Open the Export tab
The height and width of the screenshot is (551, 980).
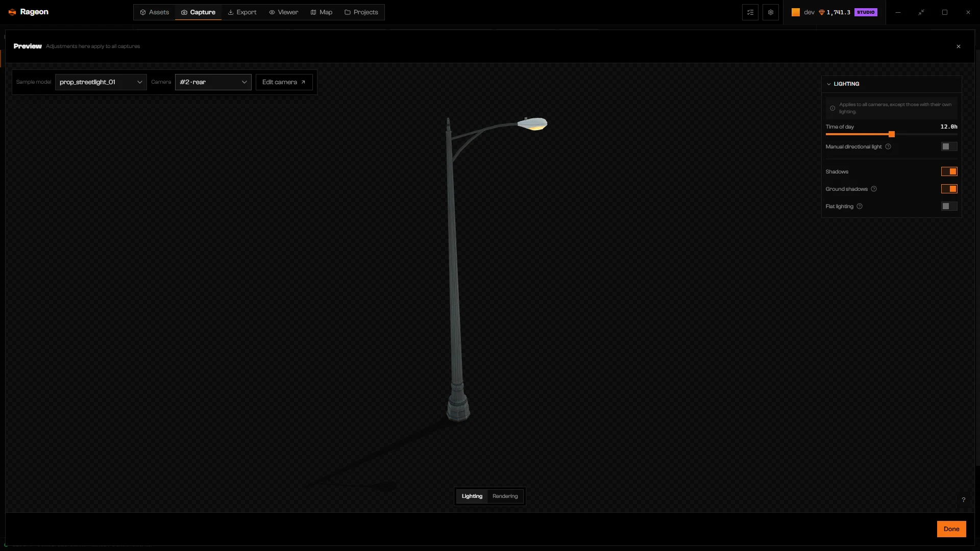(242, 12)
